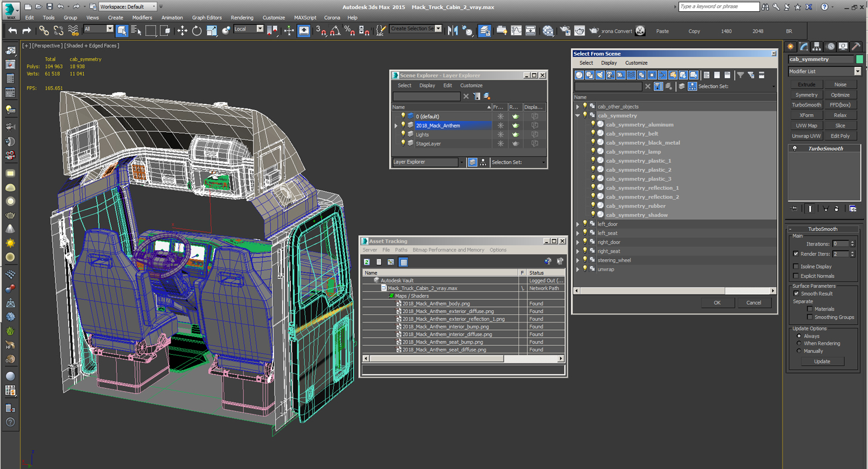
Task: Expand the 2018_Mack_Anthem layer
Action: coord(396,125)
